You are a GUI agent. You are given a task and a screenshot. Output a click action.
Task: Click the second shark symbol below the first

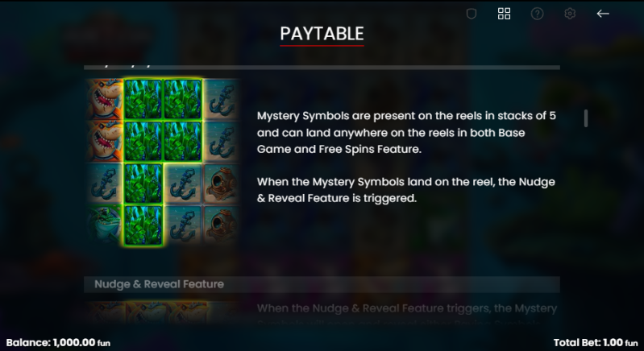tap(105, 142)
